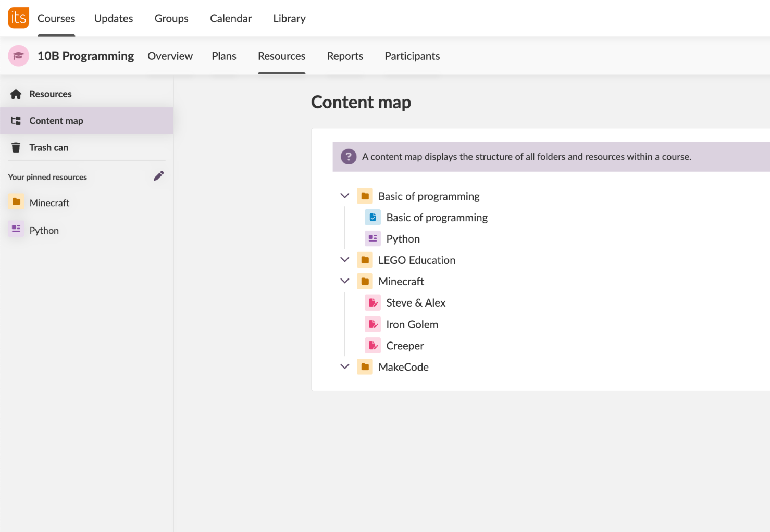Collapse the MakeCode folder chevron
This screenshot has height=532, width=770.
pyautogui.click(x=345, y=366)
